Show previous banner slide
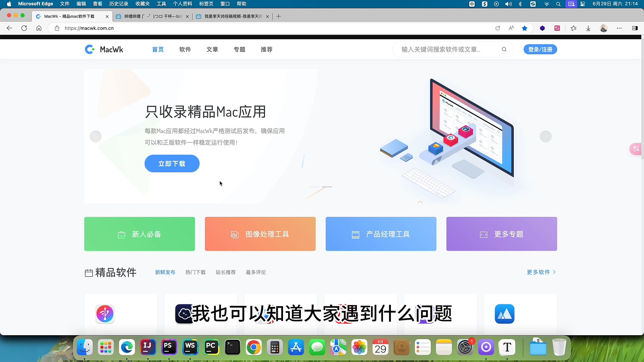This screenshot has width=644, height=362. 96,136
